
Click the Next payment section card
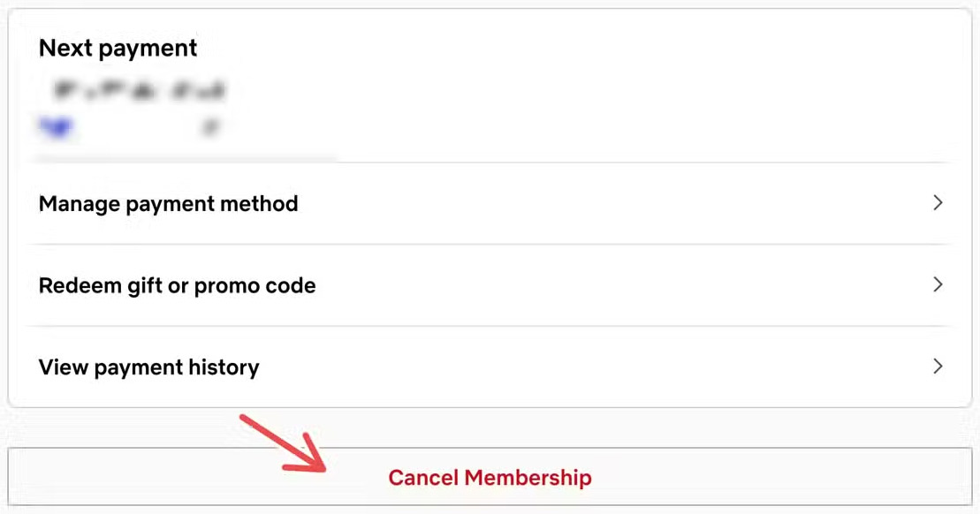(x=490, y=97)
